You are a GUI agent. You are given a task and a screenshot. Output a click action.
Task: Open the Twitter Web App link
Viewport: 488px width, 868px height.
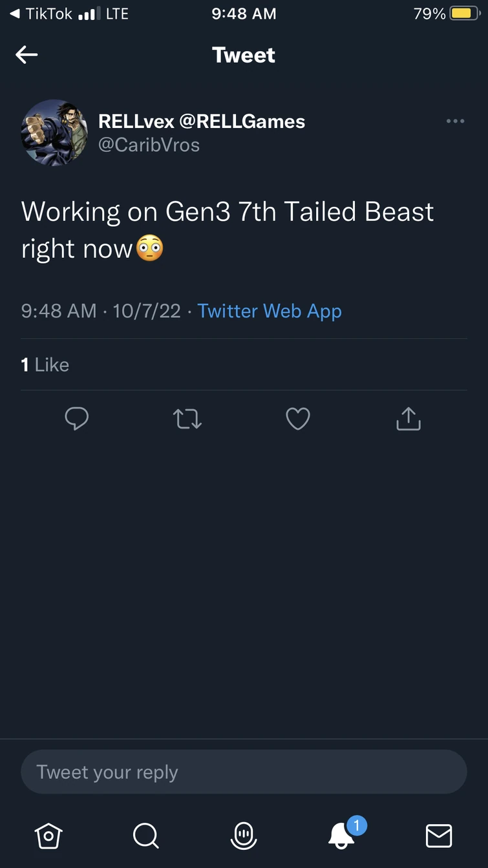[270, 311]
